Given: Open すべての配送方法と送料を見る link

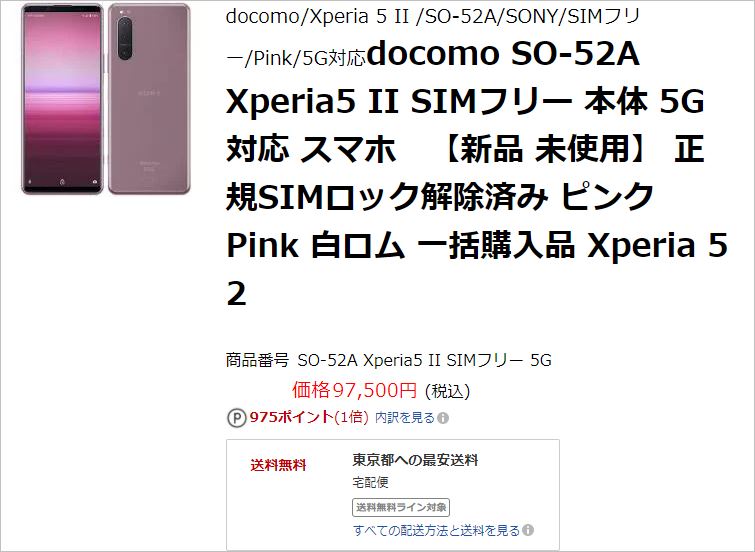Looking at the screenshot, I should click(437, 530).
